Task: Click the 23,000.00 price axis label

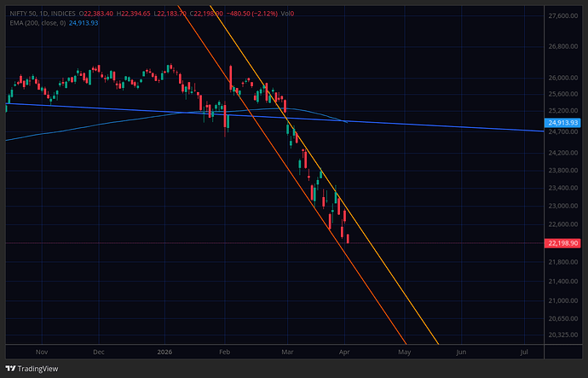Action: [x=563, y=206]
